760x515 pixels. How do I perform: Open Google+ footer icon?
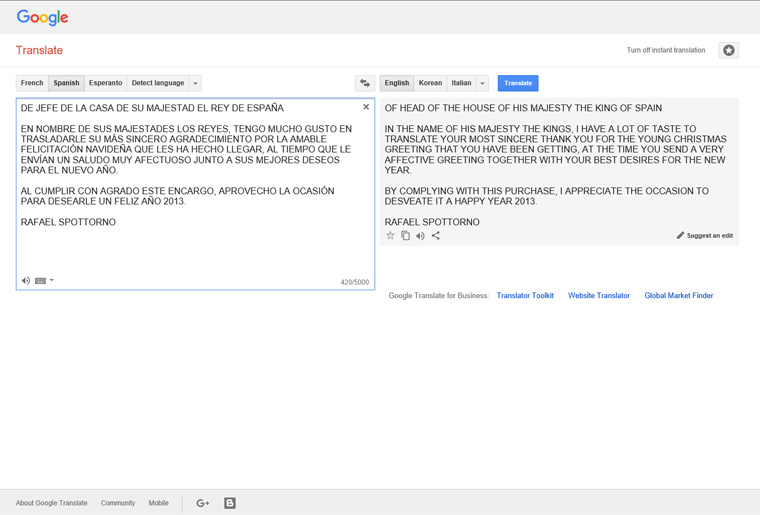pyautogui.click(x=203, y=503)
